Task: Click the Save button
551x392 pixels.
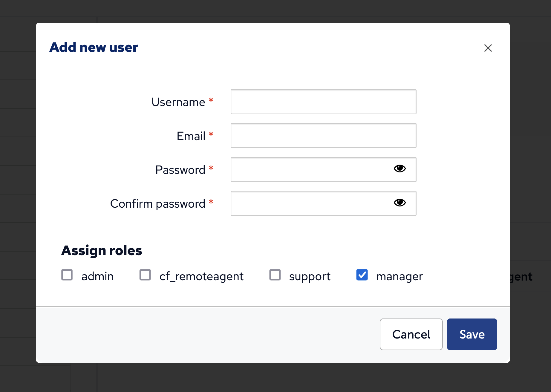Action: (x=472, y=334)
